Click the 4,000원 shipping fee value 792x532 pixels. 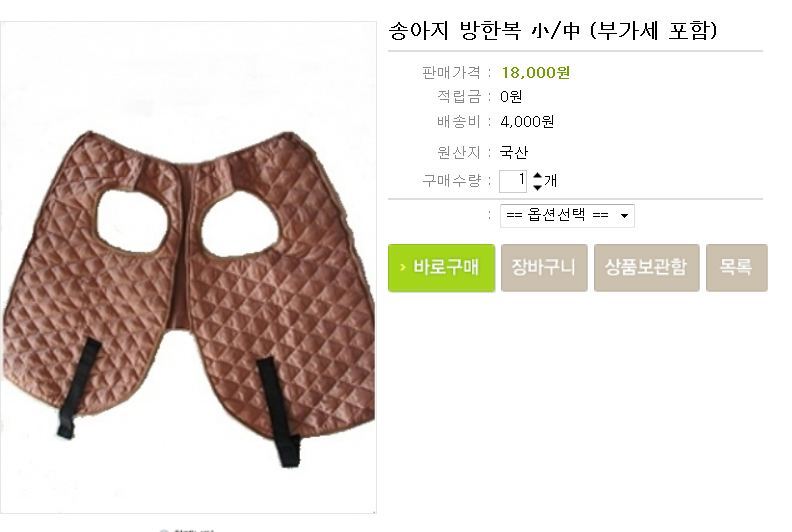(x=527, y=122)
